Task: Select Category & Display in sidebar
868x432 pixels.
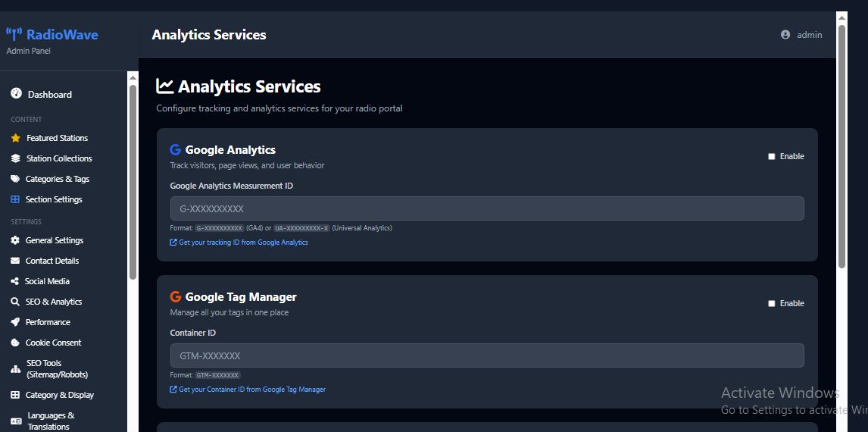Action: tap(59, 395)
